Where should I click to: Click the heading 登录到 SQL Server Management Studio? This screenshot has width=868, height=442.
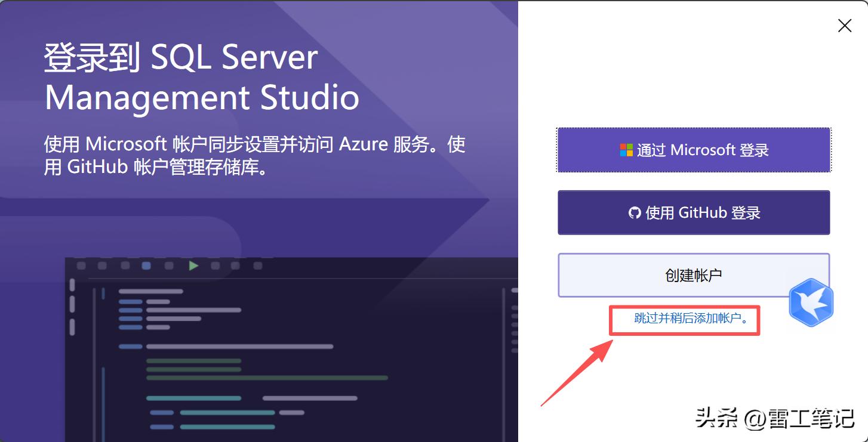coord(202,77)
